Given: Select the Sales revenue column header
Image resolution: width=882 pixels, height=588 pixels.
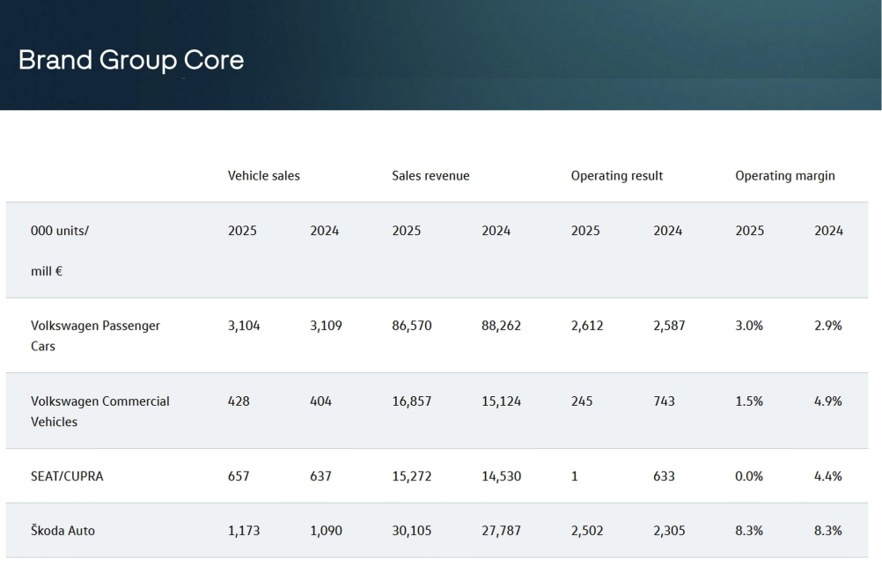Looking at the screenshot, I should 430,176.
